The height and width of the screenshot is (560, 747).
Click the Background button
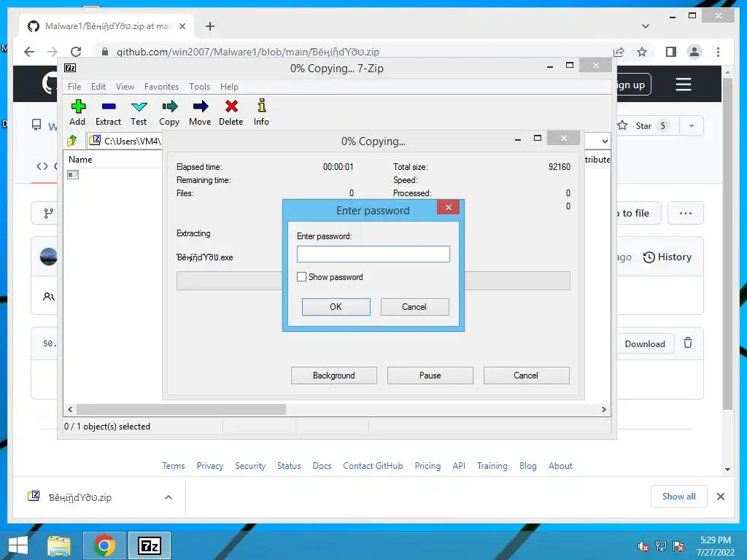(x=333, y=376)
